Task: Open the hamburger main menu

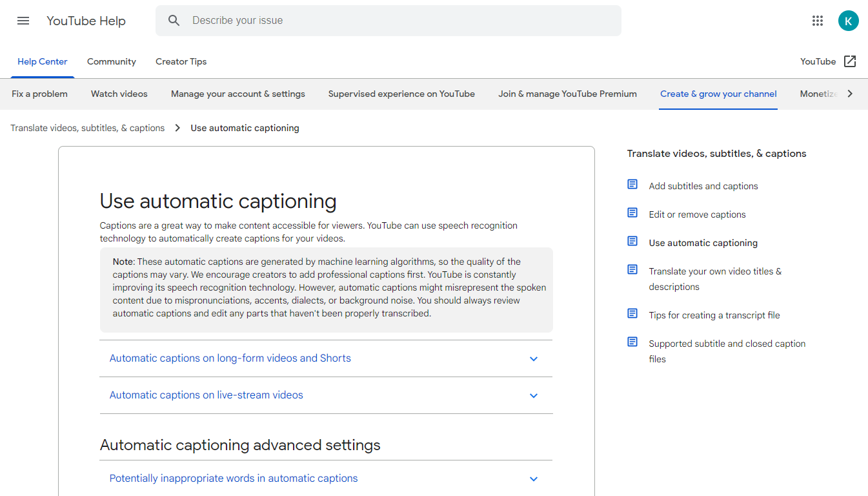Action: 23,21
